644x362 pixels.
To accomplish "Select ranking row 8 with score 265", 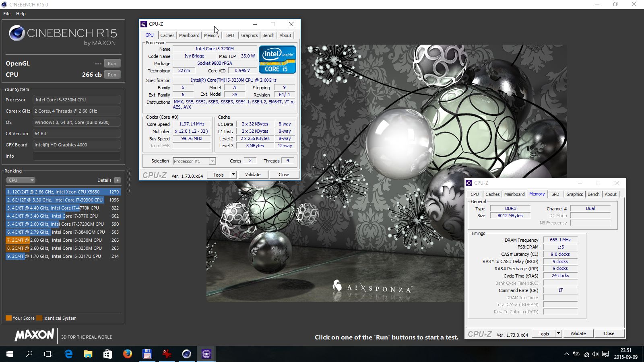I will (63, 248).
